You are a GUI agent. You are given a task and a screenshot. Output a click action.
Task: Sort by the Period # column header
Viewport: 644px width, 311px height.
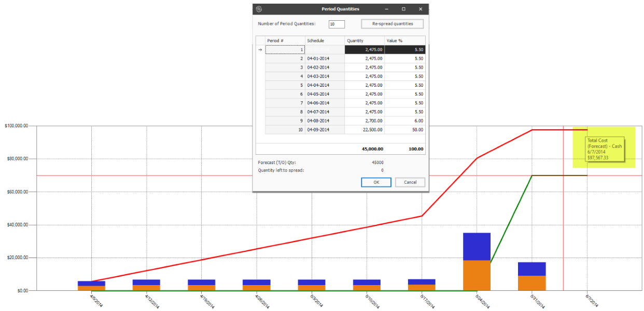coord(285,40)
